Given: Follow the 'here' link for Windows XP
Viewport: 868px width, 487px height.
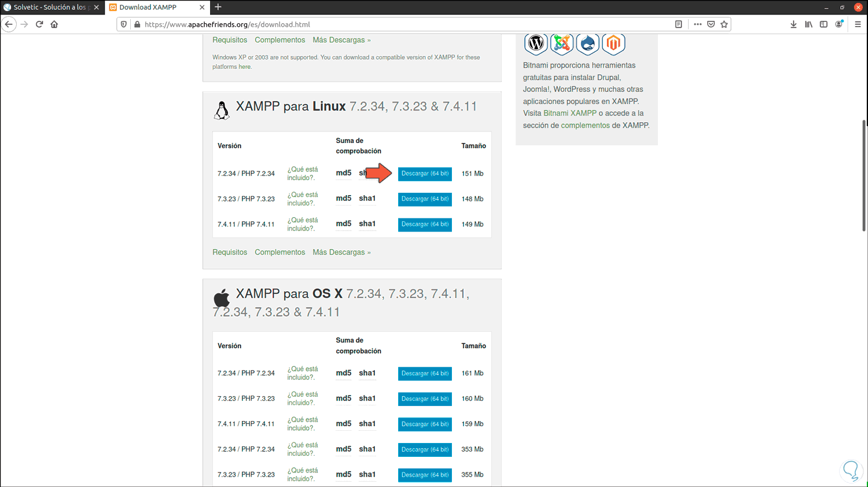Looking at the screenshot, I should coord(245,67).
